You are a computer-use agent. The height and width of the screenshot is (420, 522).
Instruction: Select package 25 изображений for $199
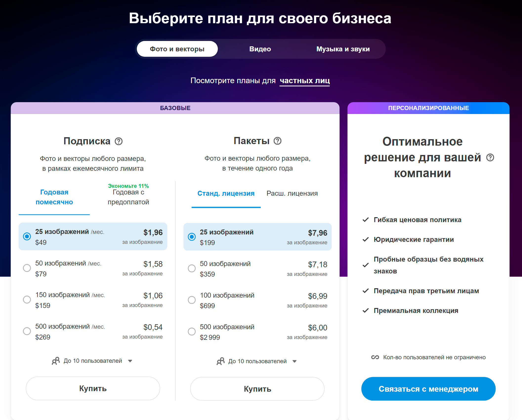click(x=257, y=237)
